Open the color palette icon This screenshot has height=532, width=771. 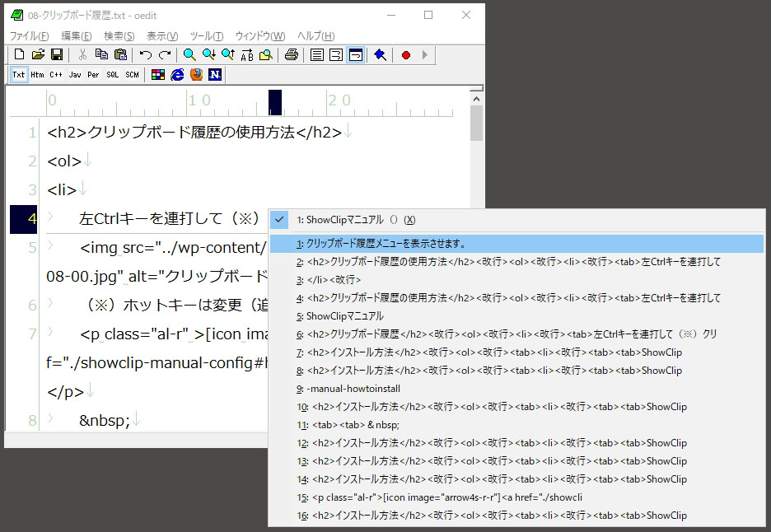click(x=157, y=75)
